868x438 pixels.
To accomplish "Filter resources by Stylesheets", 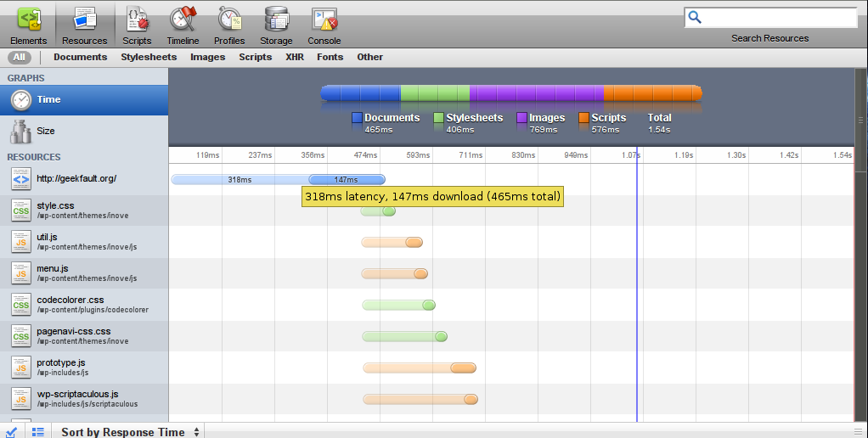I will 149,57.
